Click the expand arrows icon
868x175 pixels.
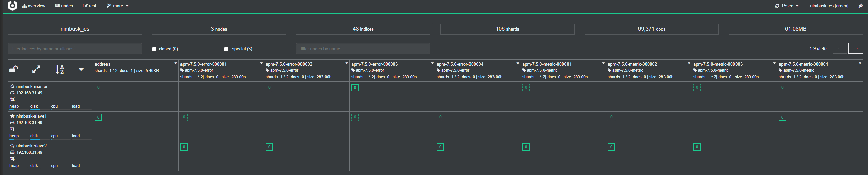[x=36, y=69]
